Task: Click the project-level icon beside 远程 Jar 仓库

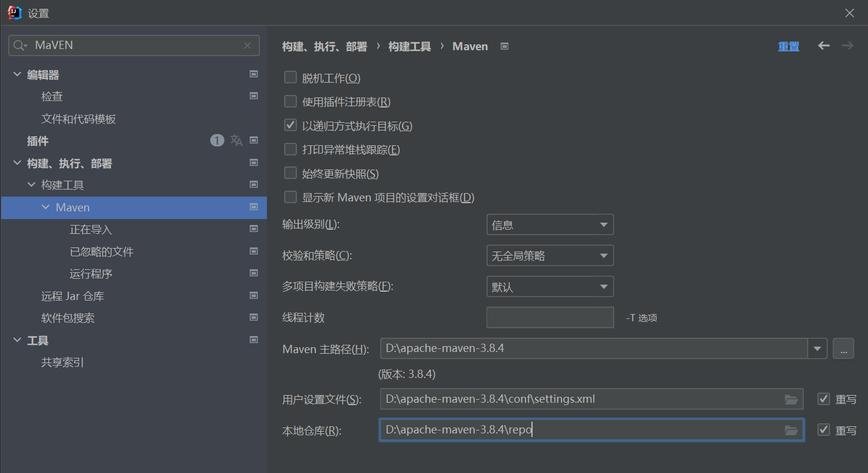Action: pyautogui.click(x=254, y=295)
